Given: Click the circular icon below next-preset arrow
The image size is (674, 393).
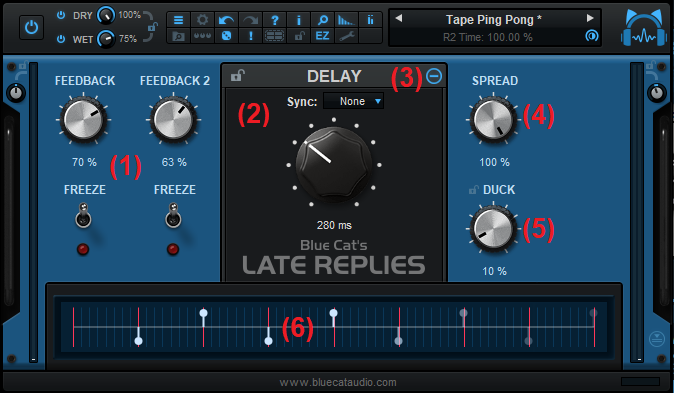Looking at the screenshot, I should [x=592, y=36].
